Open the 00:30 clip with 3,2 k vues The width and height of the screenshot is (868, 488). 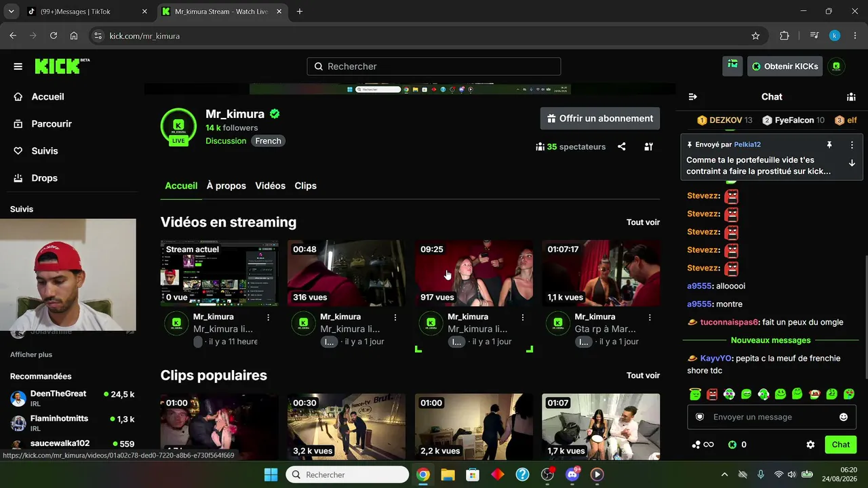(x=347, y=427)
